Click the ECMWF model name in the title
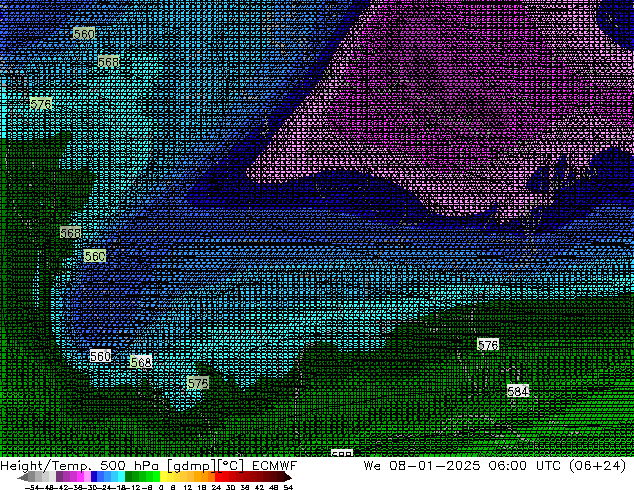634x490 pixels. coord(274,465)
